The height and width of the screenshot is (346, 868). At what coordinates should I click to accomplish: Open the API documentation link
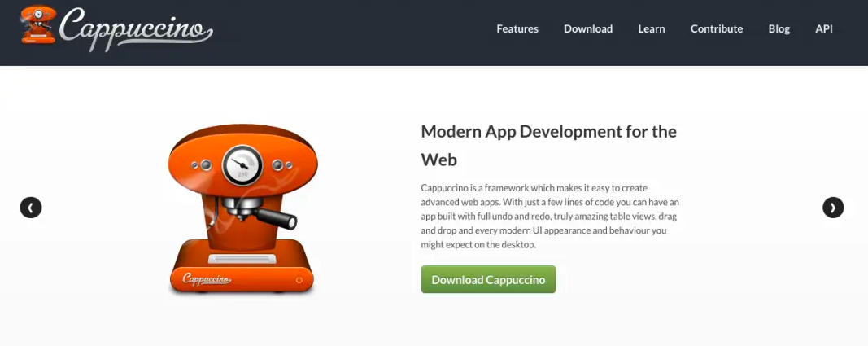[824, 28]
